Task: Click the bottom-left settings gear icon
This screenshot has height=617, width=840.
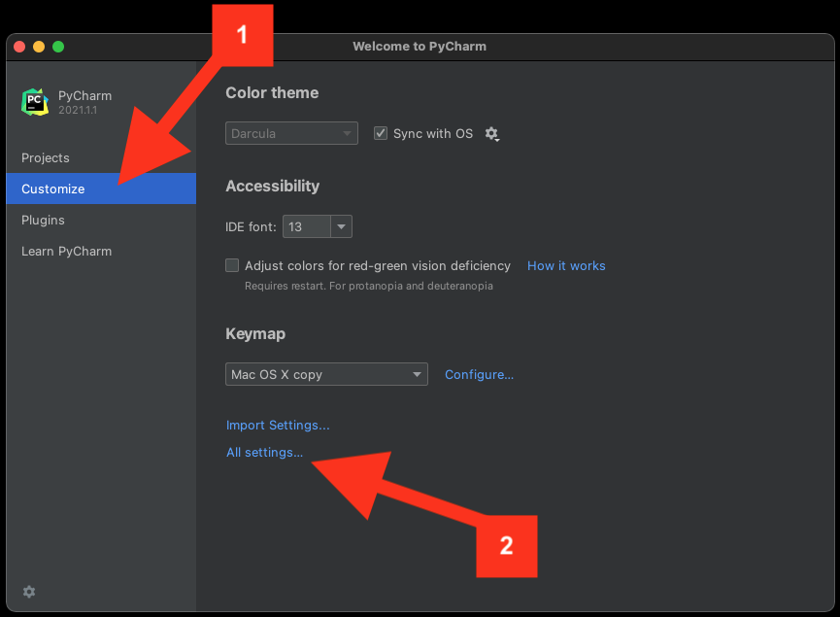Action: [29, 592]
